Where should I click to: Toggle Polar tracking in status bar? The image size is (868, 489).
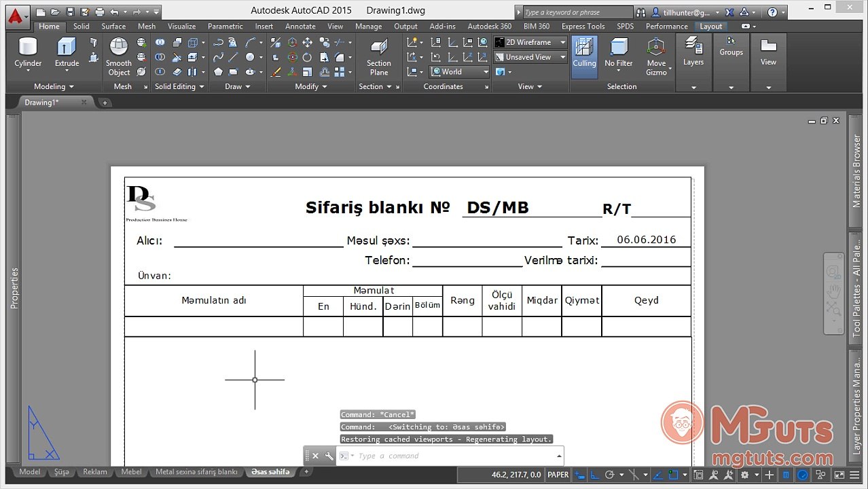(611, 475)
